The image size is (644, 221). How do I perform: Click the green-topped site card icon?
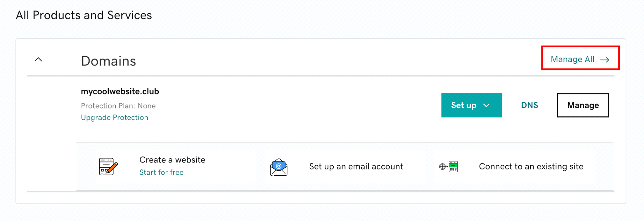(x=454, y=167)
